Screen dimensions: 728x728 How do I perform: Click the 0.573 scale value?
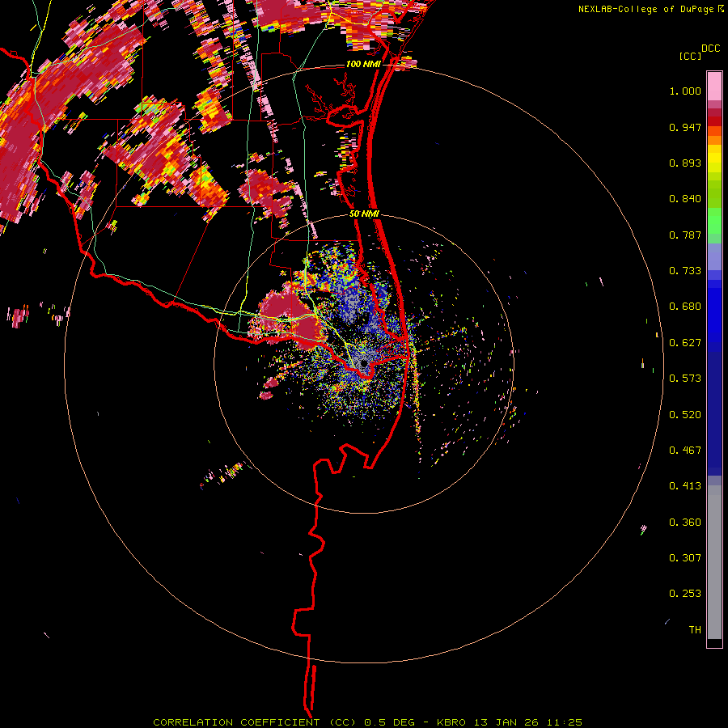[x=685, y=379]
